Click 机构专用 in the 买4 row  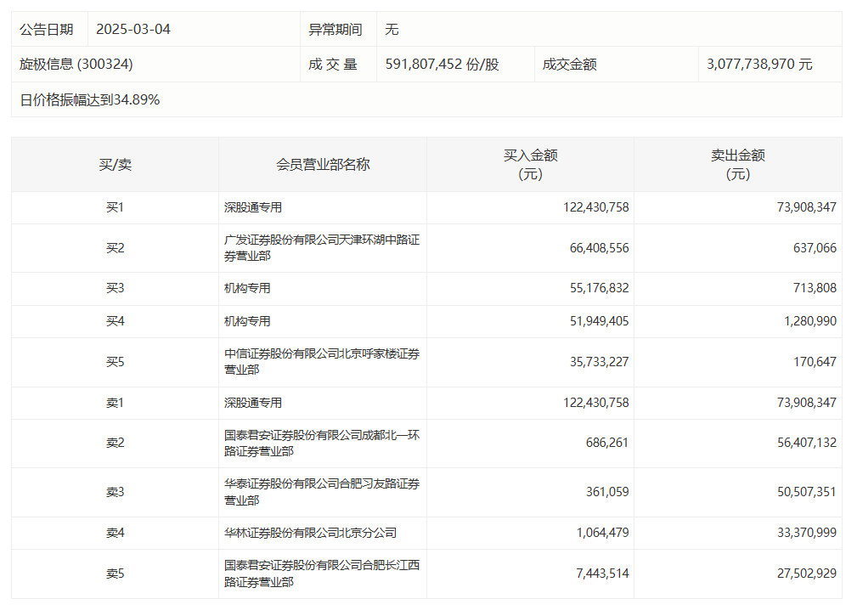pos(247,321)
